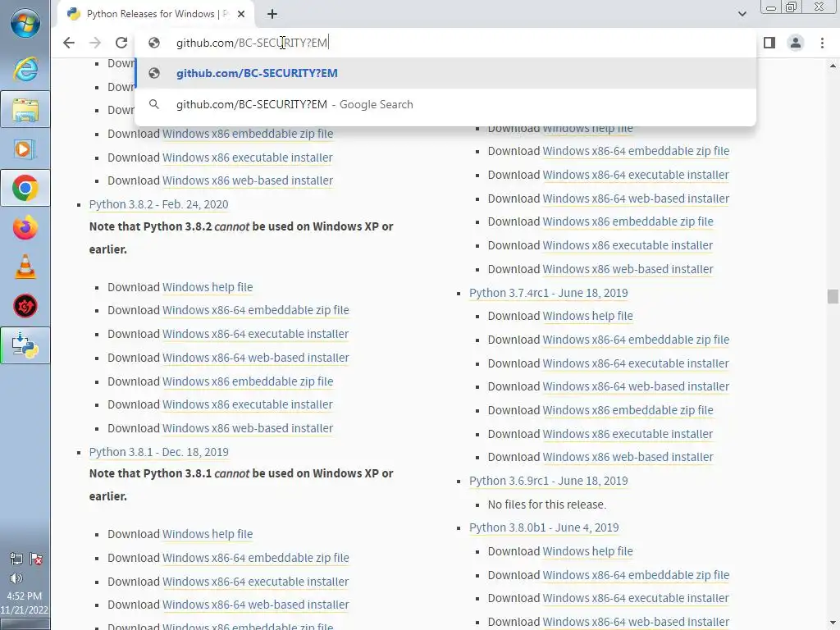840x630 pixels.
Task: Switch to Google Chrome taskbar icon
Action: coord(25,188)
